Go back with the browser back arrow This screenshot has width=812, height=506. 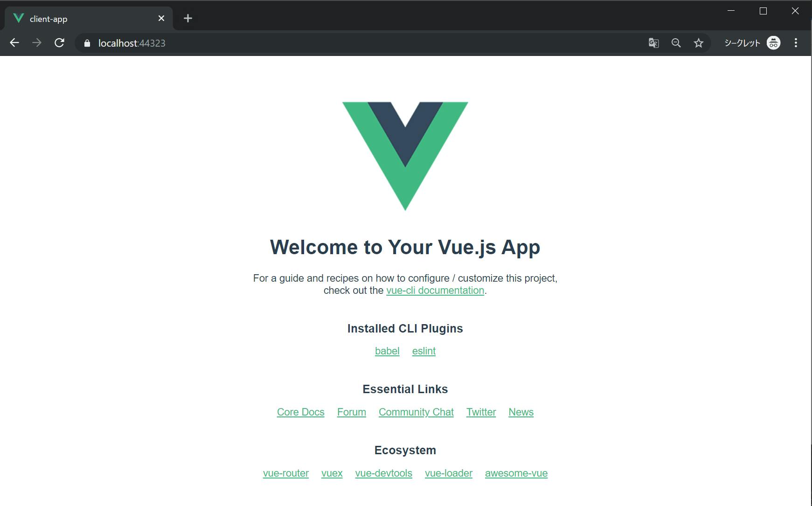tap(14, 43)
